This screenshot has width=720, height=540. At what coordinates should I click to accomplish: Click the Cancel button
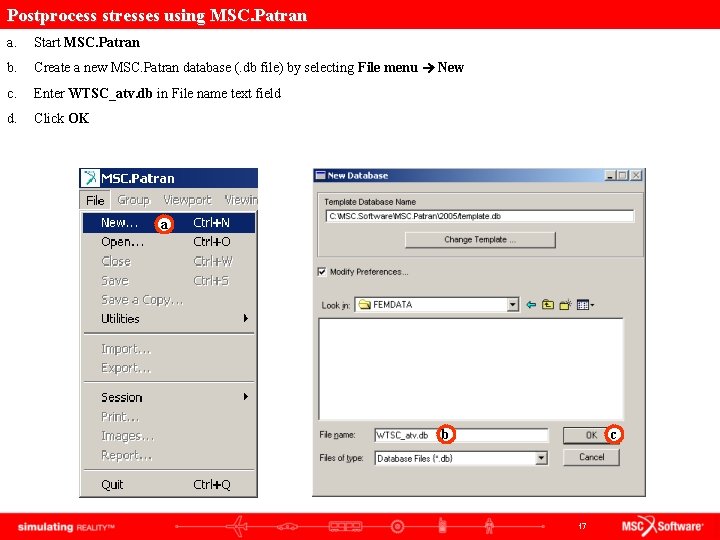point(591,457)
